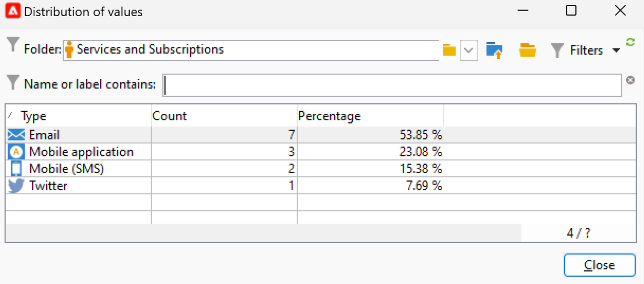Image resolution: width=644 pixels, height=284 pixels.
Task: Click the open folder icon beside Filters
Action: coord(528,50)
